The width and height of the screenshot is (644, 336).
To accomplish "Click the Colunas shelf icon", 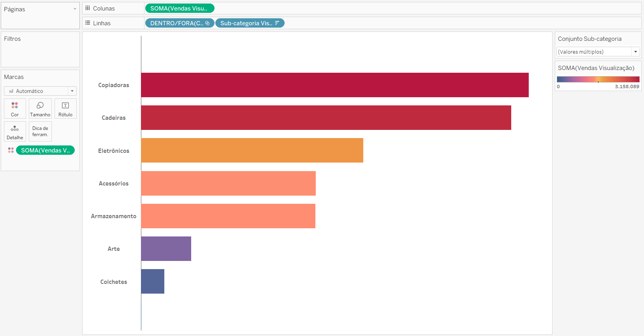I will click(x=88, y=8).
